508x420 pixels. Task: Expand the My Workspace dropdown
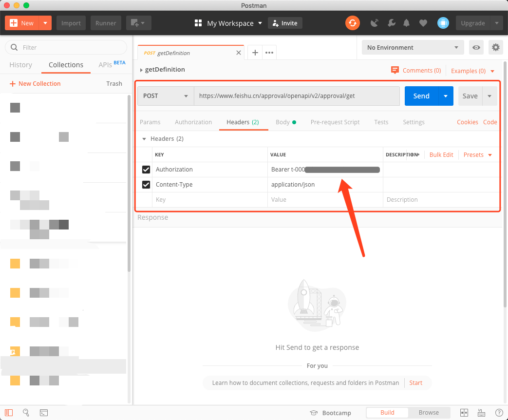[x=228, y=23]
